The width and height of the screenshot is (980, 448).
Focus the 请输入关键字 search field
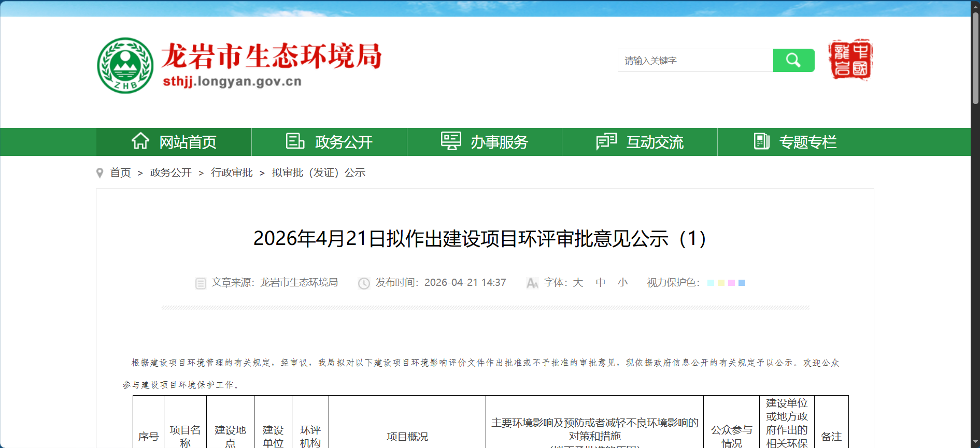(x=695, y=61)
